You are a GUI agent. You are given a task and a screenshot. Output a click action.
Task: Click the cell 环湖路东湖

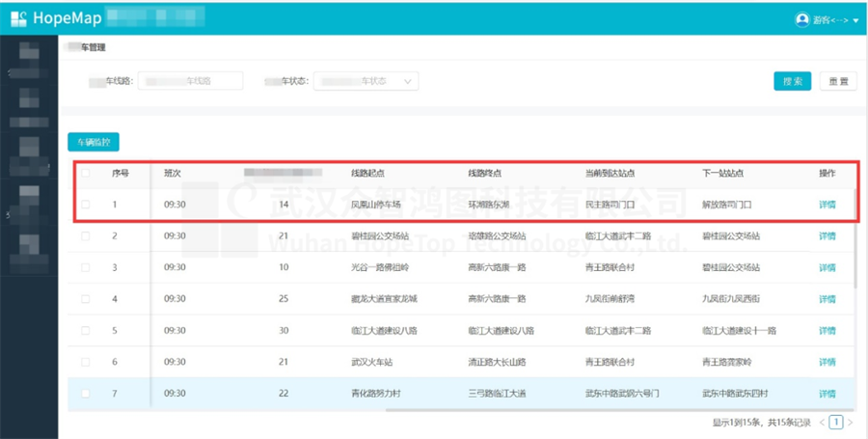click(x=489, y=205)
